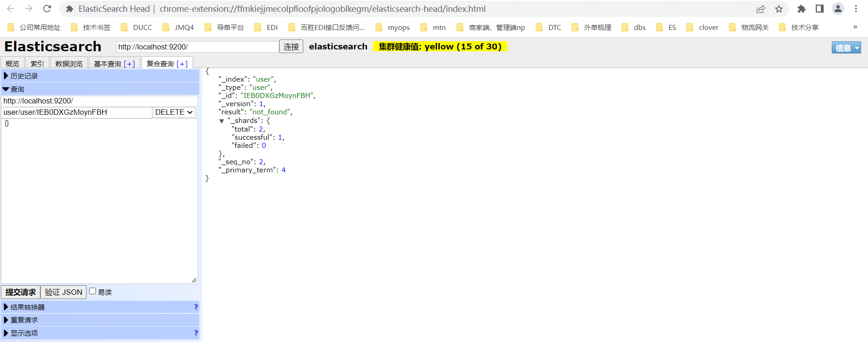Image resolution: width=868 pixels, height=342 pixels.
Task: Click the 验证 JSON button
Action: point(63,292)
